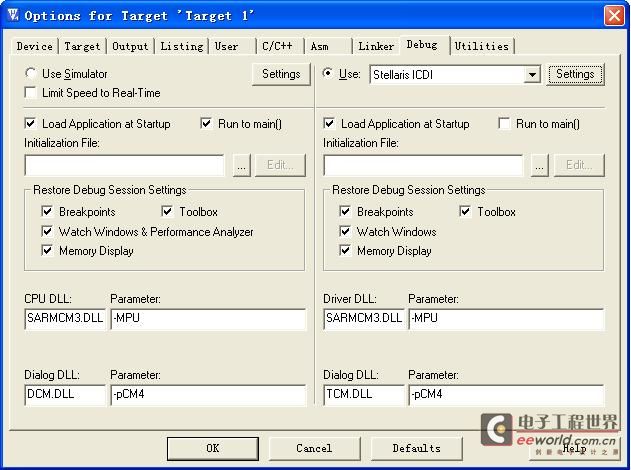Viewport: 631px width, 470px height.
Task: Open the Output tab
Action: (x=130, y=46)
